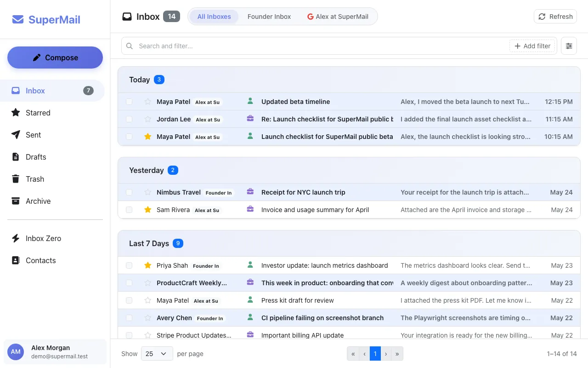Star the ProductCraft Weekly email
This screenshot has width=588, height=368.
(148, 283)
